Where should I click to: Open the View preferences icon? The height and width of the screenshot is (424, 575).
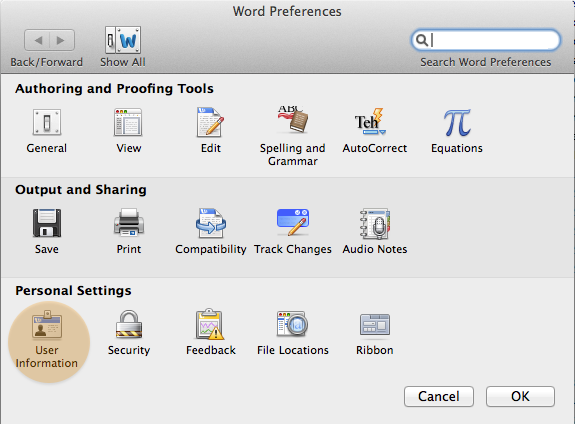(x=128, y=122)
